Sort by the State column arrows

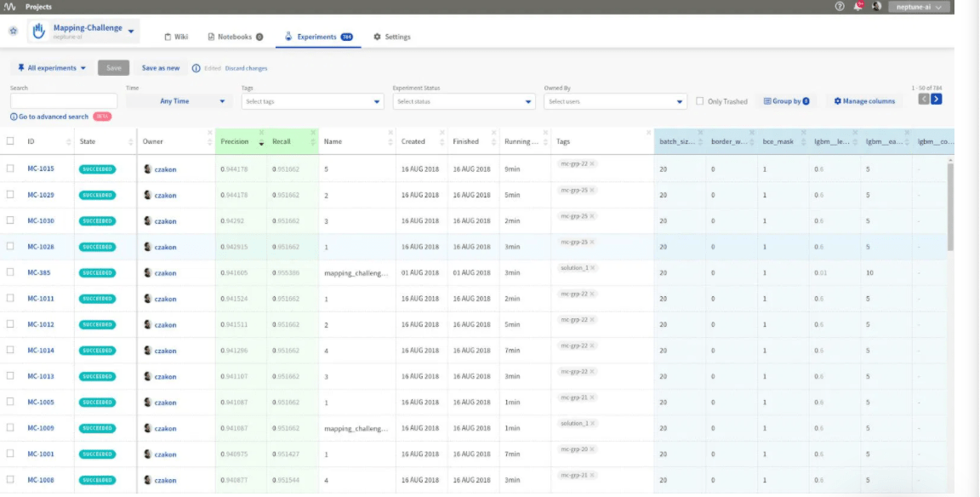131,142
